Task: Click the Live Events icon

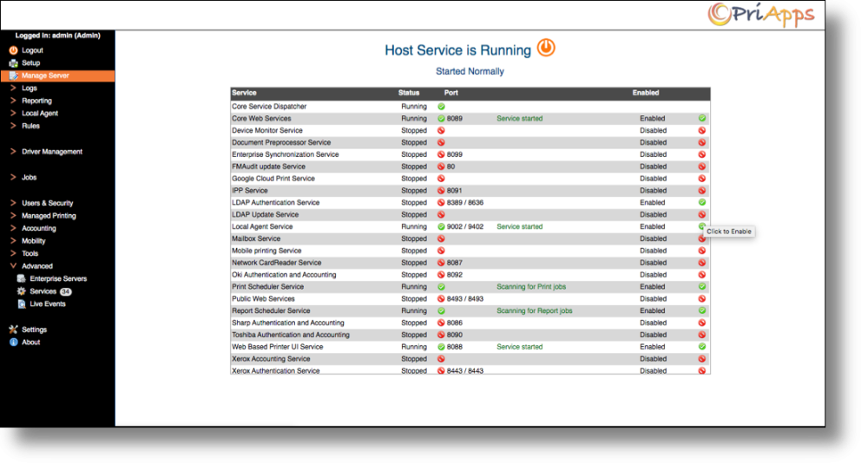Action: click(22, 304)
